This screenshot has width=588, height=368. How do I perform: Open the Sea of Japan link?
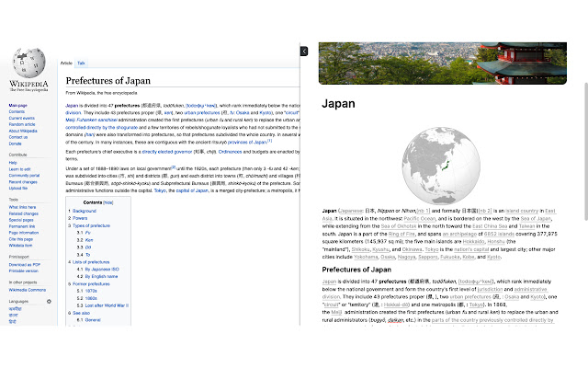pyautogui.click(x=536, y=219)
